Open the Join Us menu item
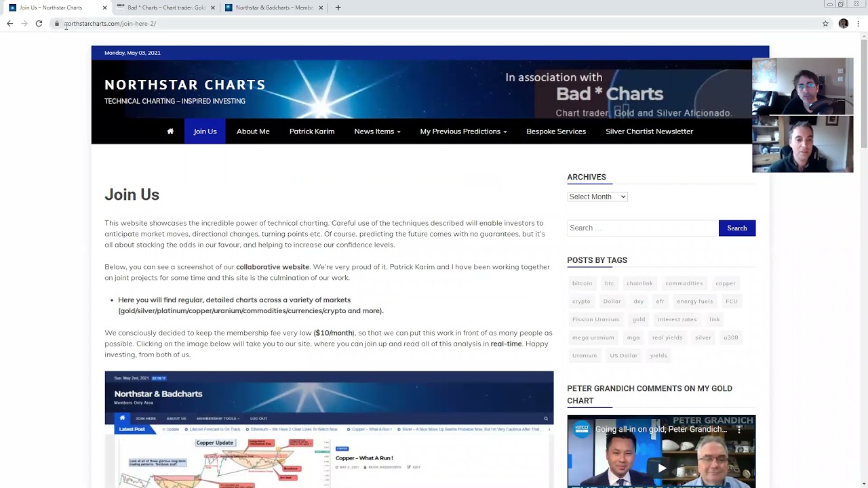The width and height of the screenshot is (868, 488). [x=205, y=131]
